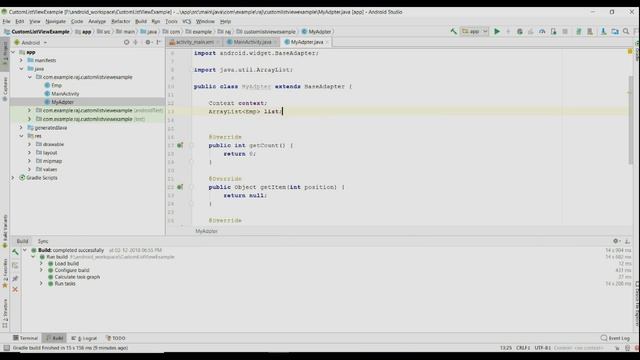Open the app run configuration dropdown
The image size is (640, 360).
[x=474, y=31]
